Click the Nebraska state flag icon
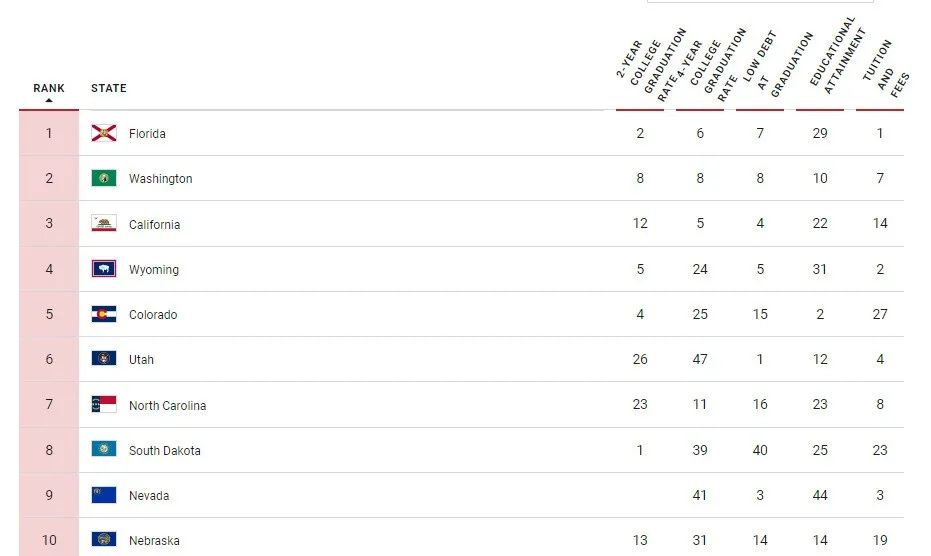 pyautogui.click(x=104, y=539)
